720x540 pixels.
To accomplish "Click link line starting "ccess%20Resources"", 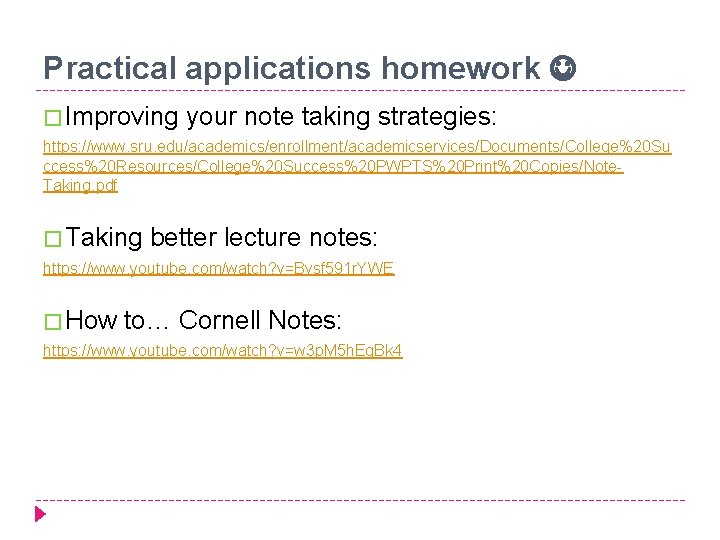I will 332,166.
